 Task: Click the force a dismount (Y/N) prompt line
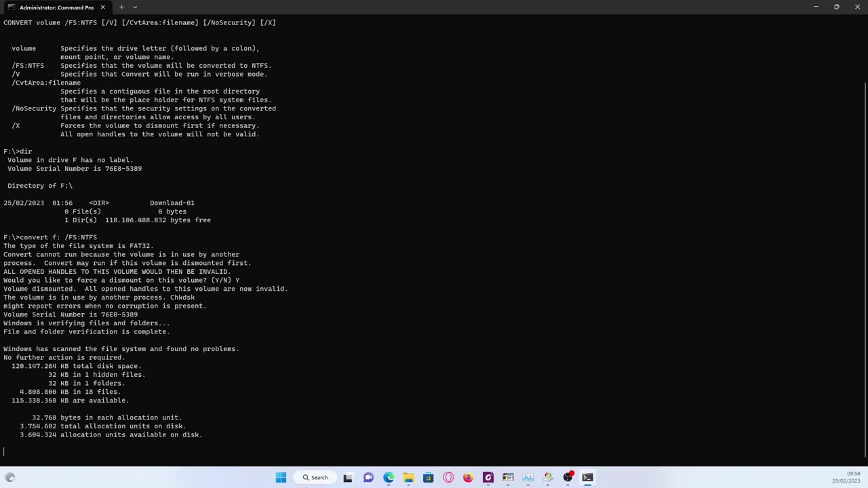(121, 280)
